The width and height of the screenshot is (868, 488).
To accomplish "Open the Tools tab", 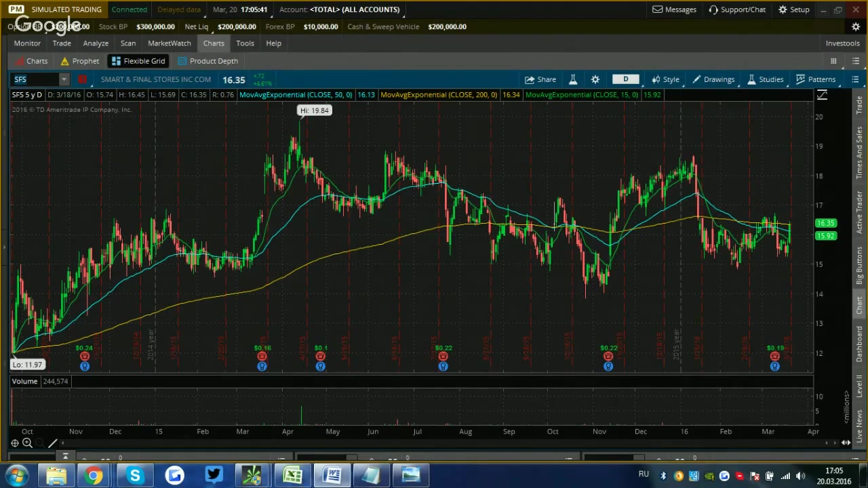I will [x=245, y=43].
